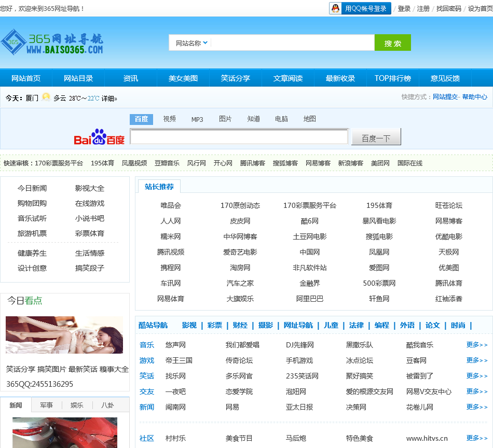Open the 今日看点 featured image
Viewport: 493px width, 448px height.
pyautogui.click(x=64, y=335)
